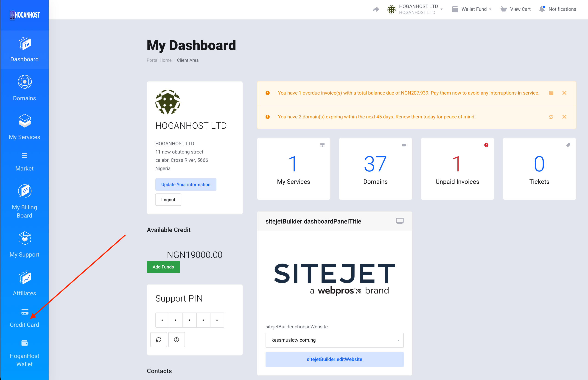Dismiss the overdue invoice alert

coord(564,93)
